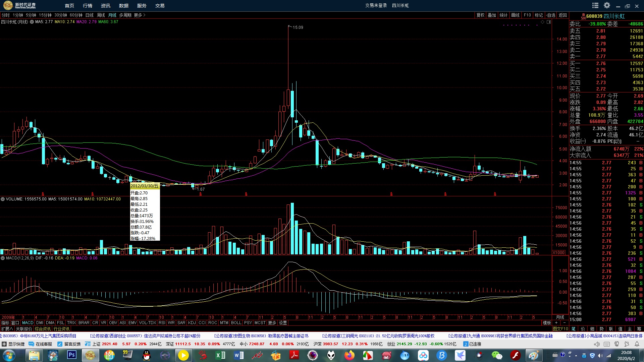The width and height of the screenshot is (644, 362).
Task: Open the 四川长虹(月线) chart title dropdown
Action: pyautogui.click(x=32, y=22)
